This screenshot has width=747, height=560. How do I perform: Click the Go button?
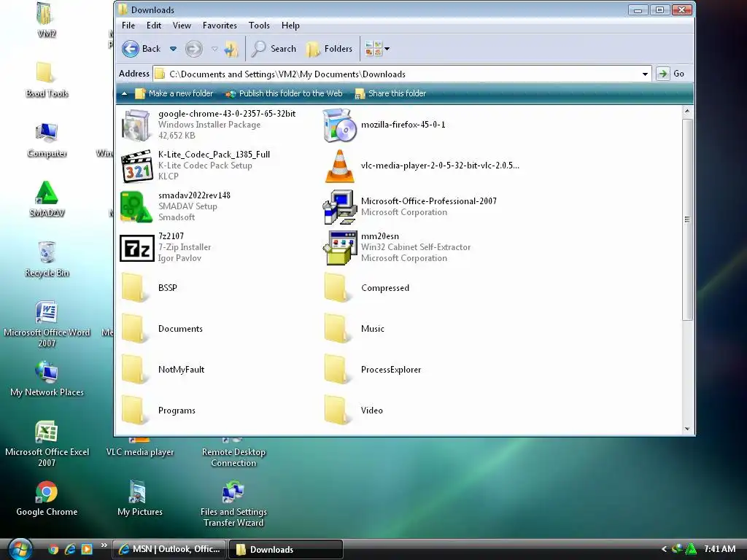tap(671, 74)
